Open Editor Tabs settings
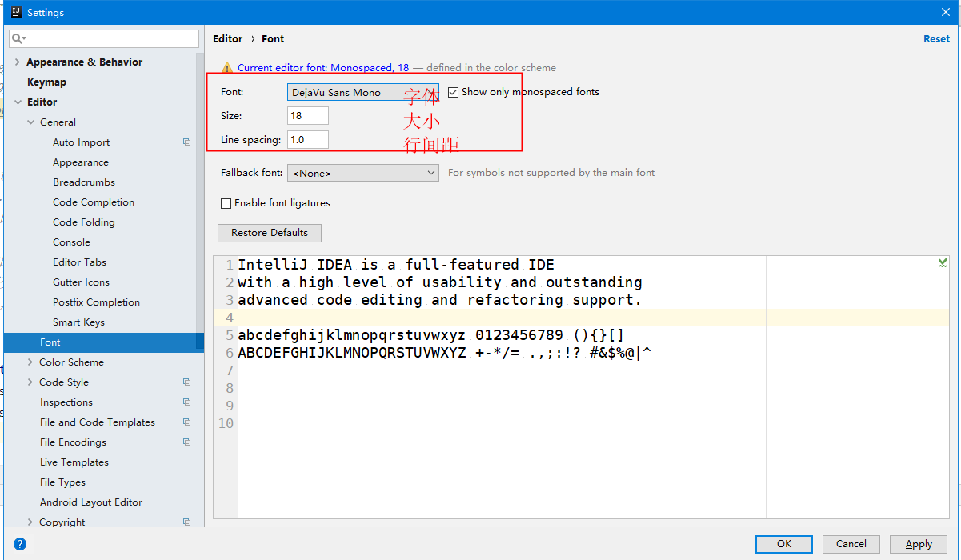Screen dimensions: 961x560 click(79, 262)
